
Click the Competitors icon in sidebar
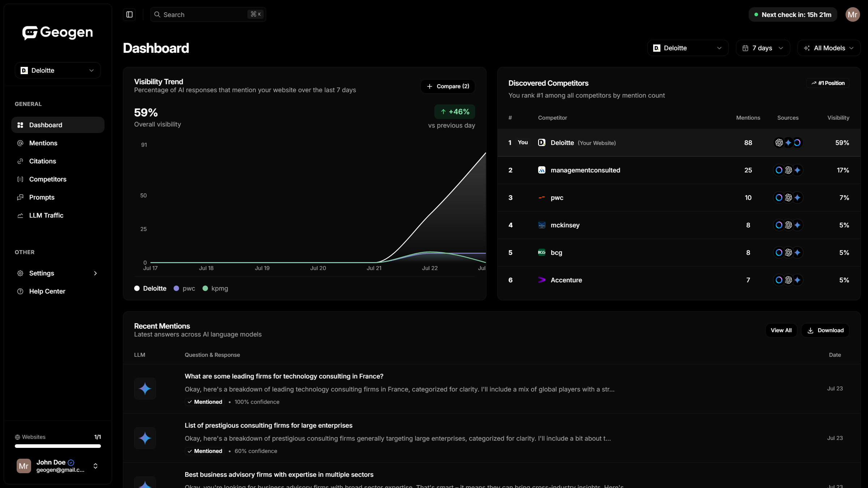[20, 179]
